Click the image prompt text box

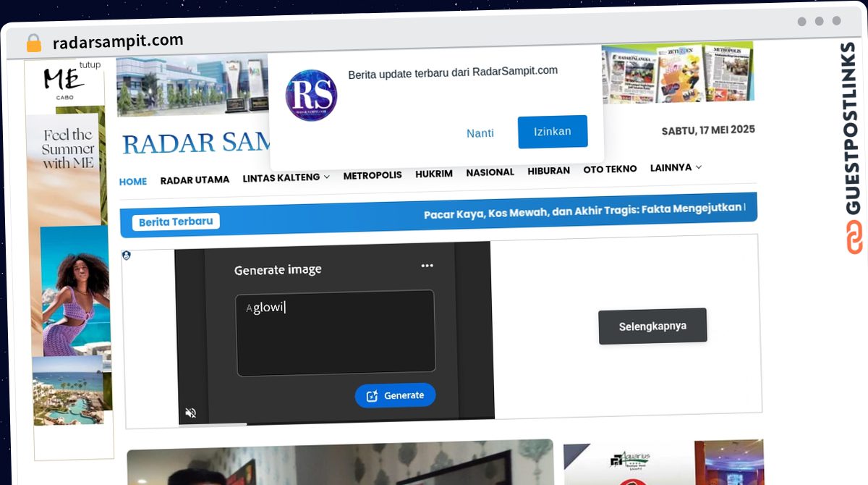tap(336, 333)
